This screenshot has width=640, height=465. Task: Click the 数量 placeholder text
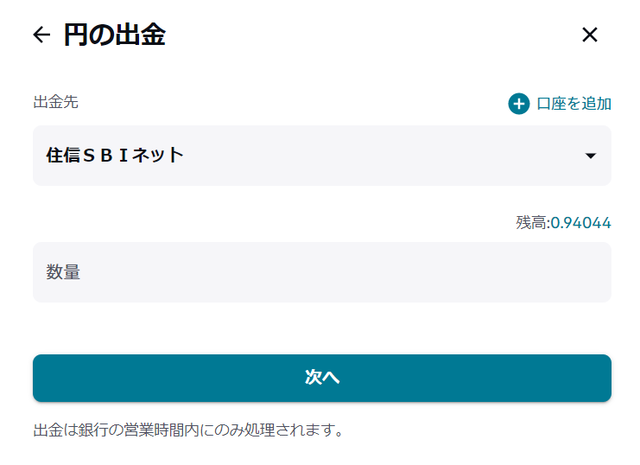63,272
